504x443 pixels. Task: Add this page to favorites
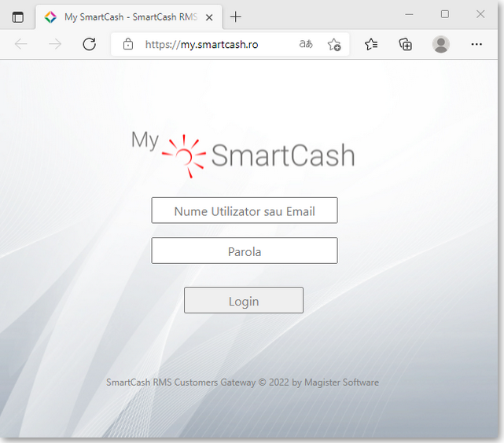point(334,44)
